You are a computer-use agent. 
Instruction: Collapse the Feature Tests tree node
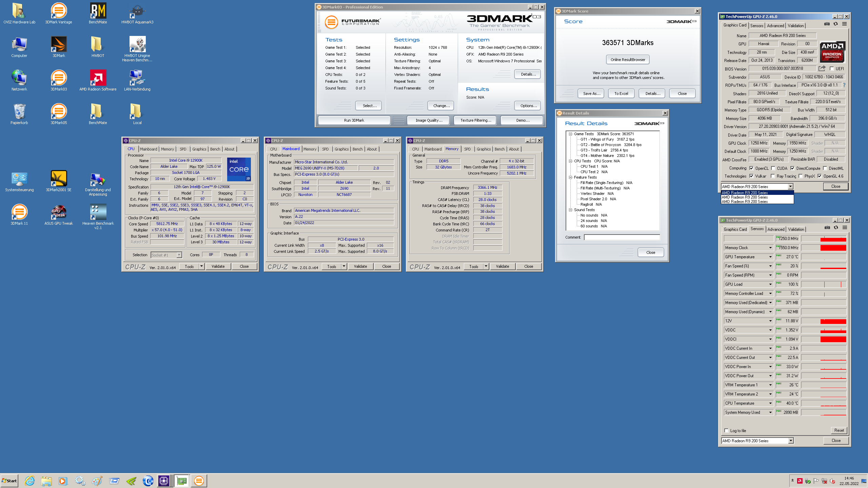pyautogui.click(x=570, y=177)
